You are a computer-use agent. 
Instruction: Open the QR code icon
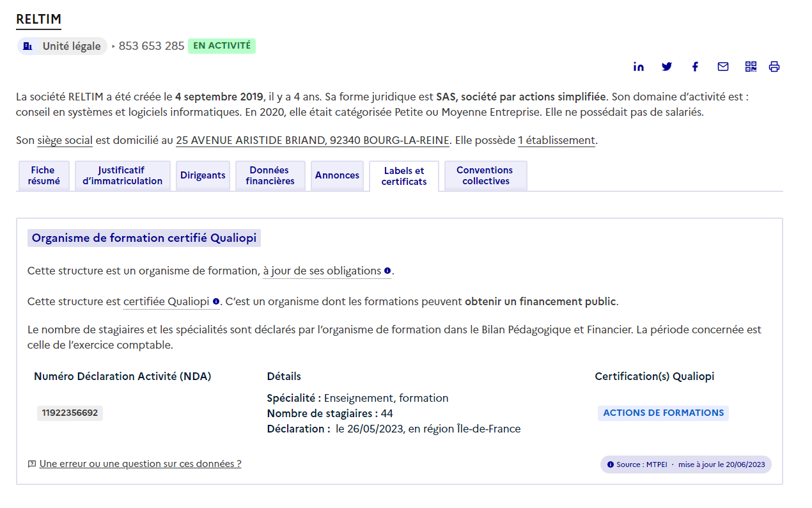click(751, 67)
